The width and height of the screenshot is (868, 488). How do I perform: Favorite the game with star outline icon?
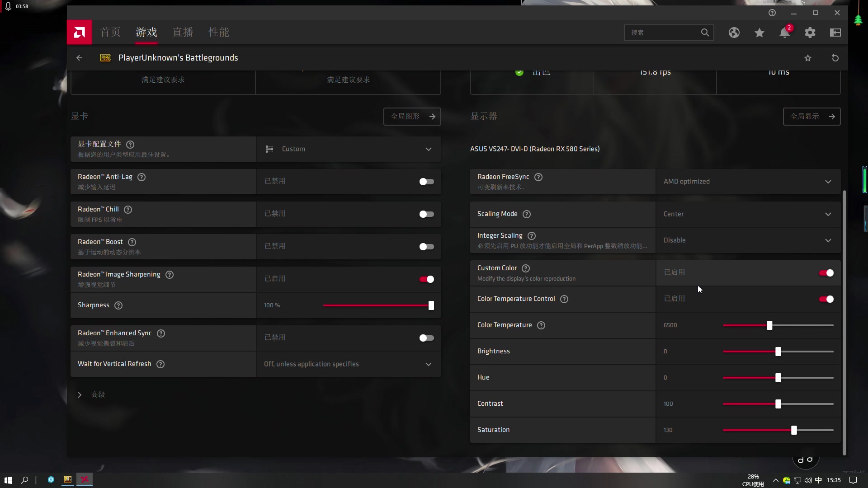(808, 58)
